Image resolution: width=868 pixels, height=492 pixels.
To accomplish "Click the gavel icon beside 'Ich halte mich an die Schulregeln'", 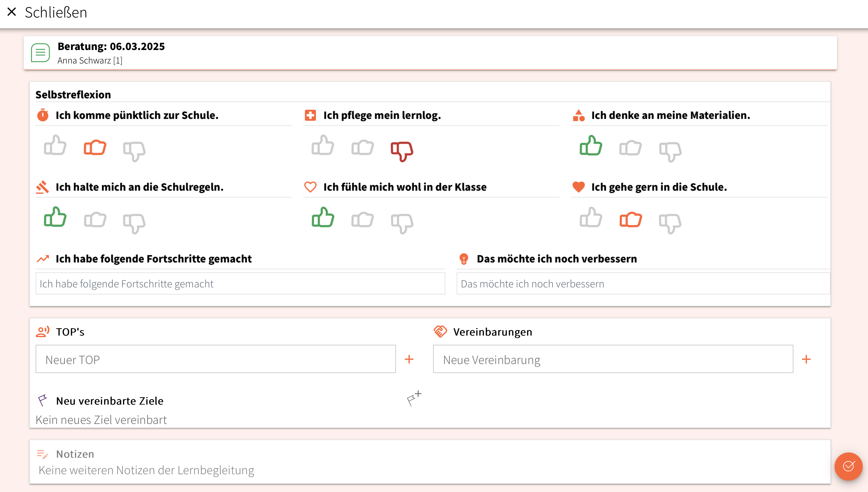I will click(x=43, y=187).
